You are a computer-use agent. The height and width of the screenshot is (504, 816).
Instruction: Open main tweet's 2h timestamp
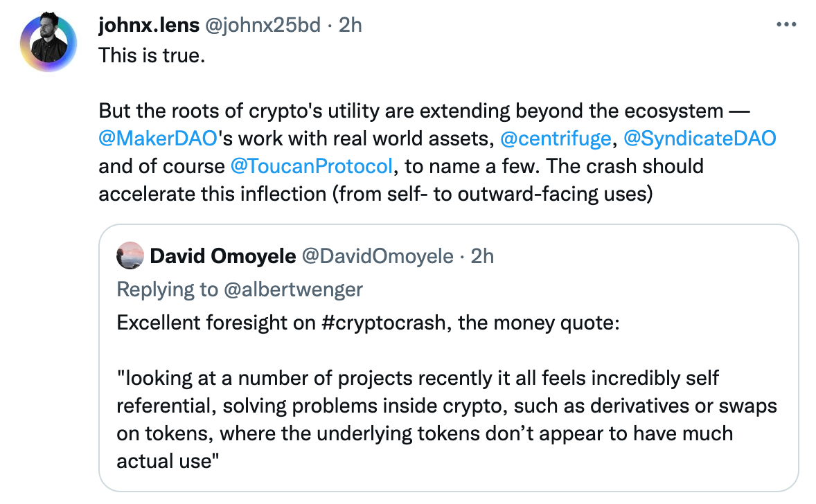[x=350, y=25]
